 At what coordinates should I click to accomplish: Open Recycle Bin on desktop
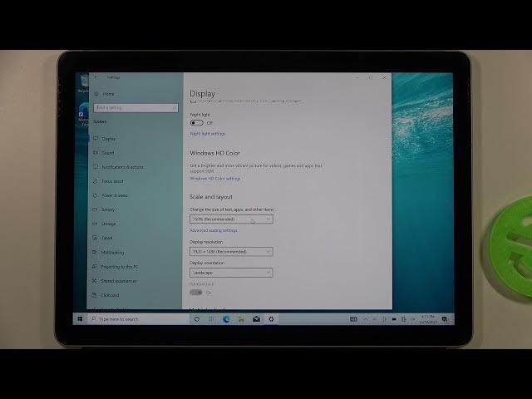(x=84, y=83)
